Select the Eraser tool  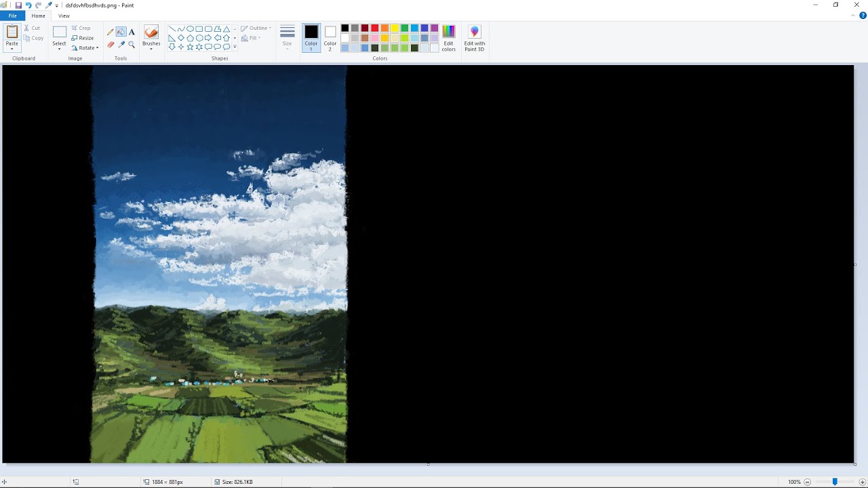[111, 45]
